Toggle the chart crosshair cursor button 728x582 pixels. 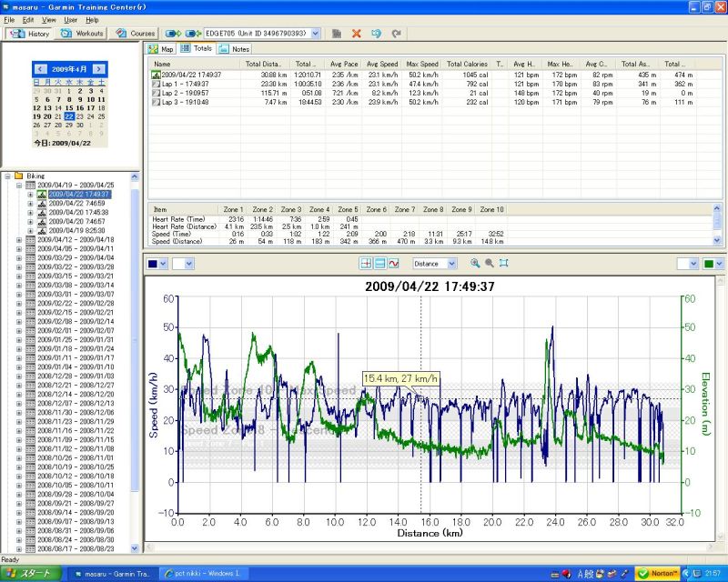click(366, 264)
